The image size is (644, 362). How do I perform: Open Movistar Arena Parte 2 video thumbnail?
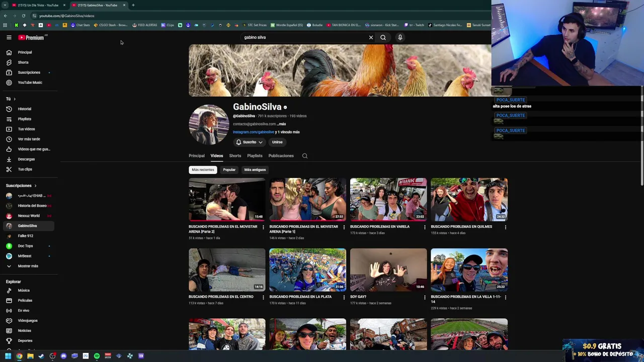(x=227, y=200)
